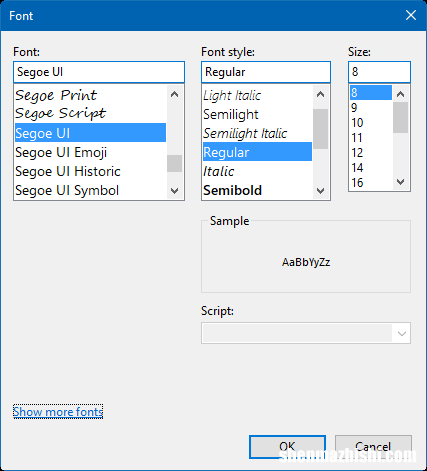The image size is (427, 471).
Task: Select size 8 in the size list
Action: tap(371, 92)
